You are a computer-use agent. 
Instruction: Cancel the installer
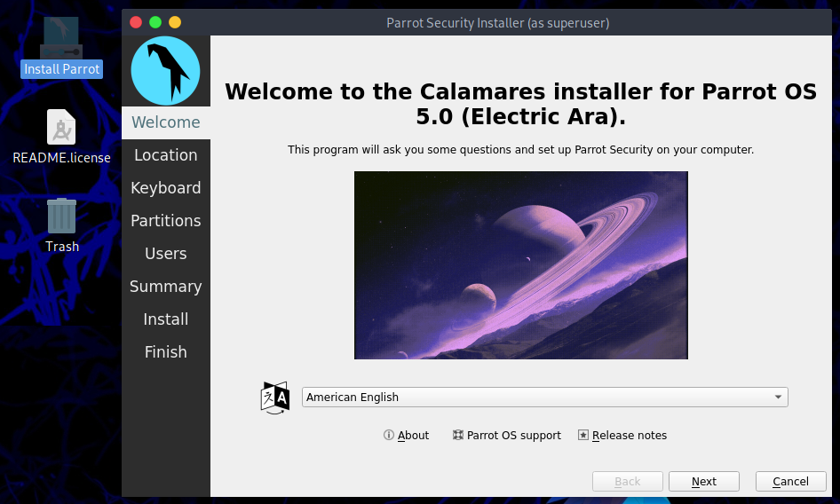click(x=790, y=482)
